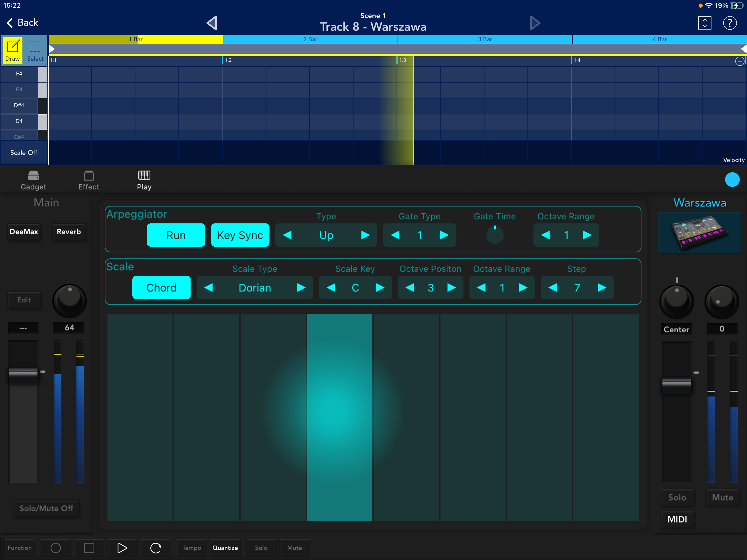Decrease Octave Position value
This screenshot has width=747, height=560.
(x=410, y=287)
